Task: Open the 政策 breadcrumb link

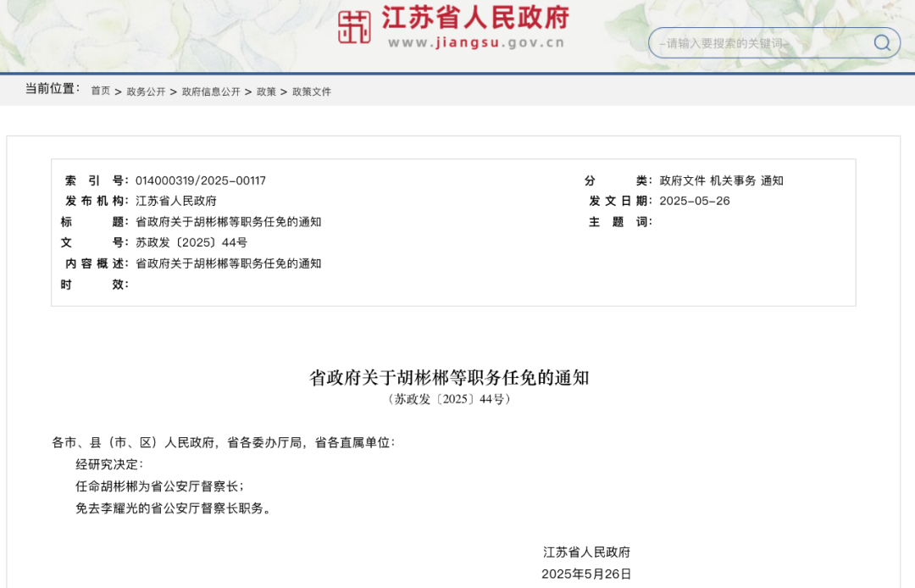Action: pos(265,91)
